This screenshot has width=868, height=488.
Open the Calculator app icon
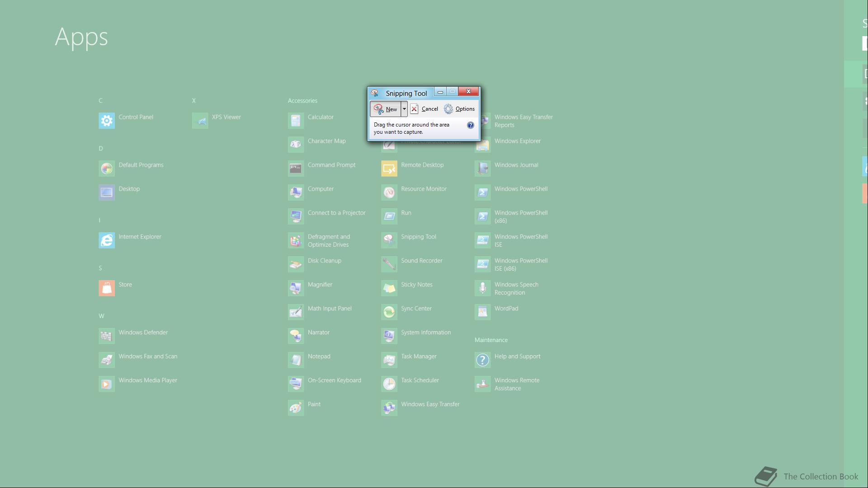click(296, 121)
